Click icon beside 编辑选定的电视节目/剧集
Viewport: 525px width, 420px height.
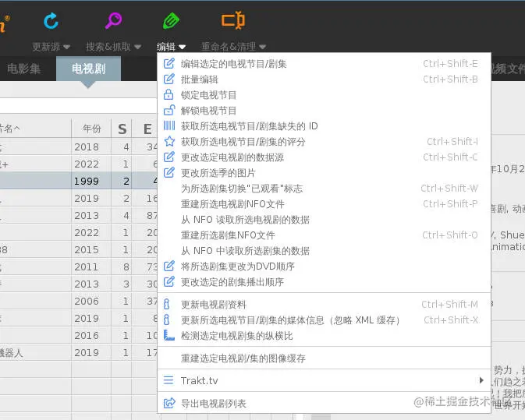pyautogui.click(x=169, y=63)
